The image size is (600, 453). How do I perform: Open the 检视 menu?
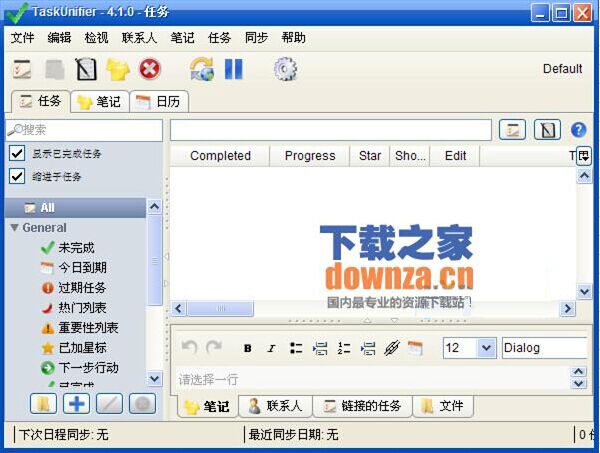click(x=96, y=38)
